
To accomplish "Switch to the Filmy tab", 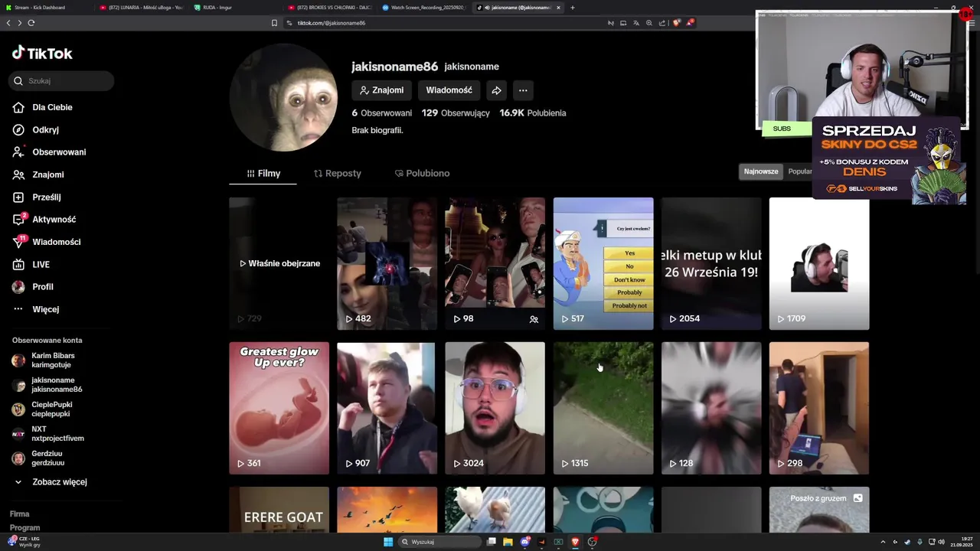I will (x=263, y=174).
